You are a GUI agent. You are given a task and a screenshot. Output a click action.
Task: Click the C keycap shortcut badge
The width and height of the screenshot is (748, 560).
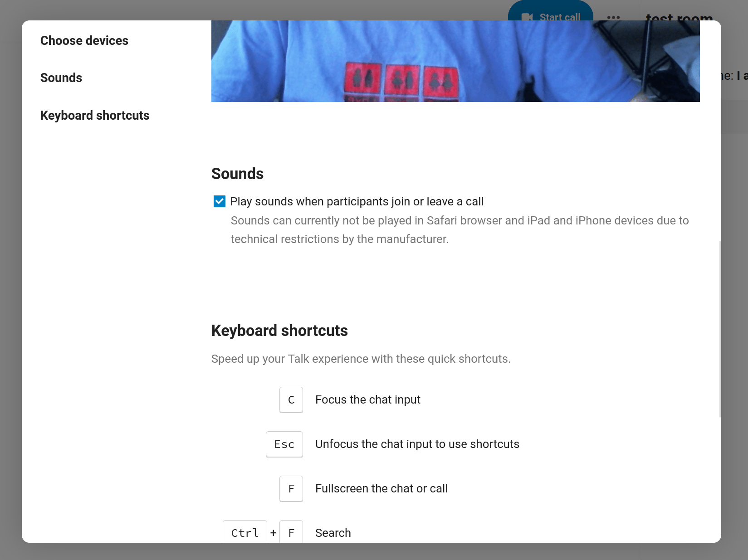coord(291,400)
